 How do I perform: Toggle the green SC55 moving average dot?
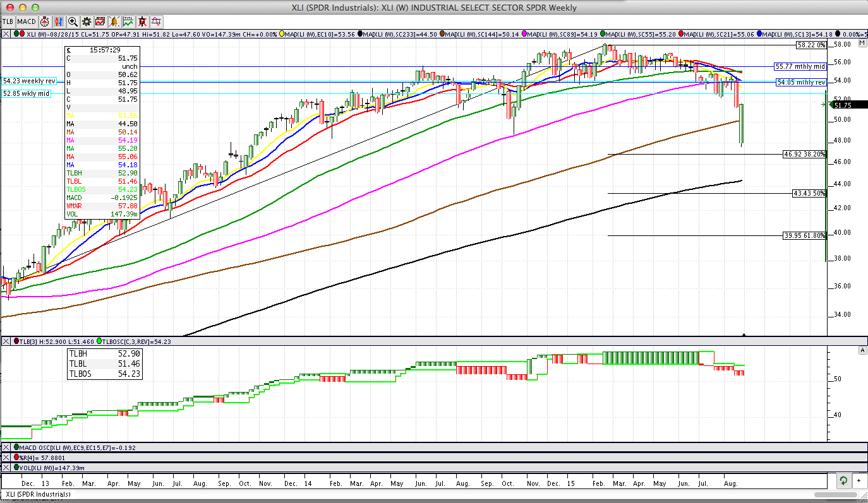(x=603, y=33)
